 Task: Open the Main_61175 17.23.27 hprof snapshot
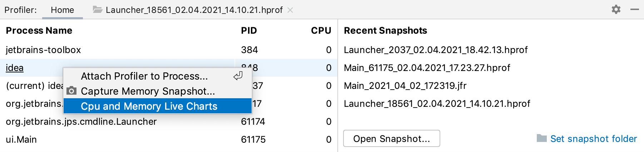tap(427, 68)
